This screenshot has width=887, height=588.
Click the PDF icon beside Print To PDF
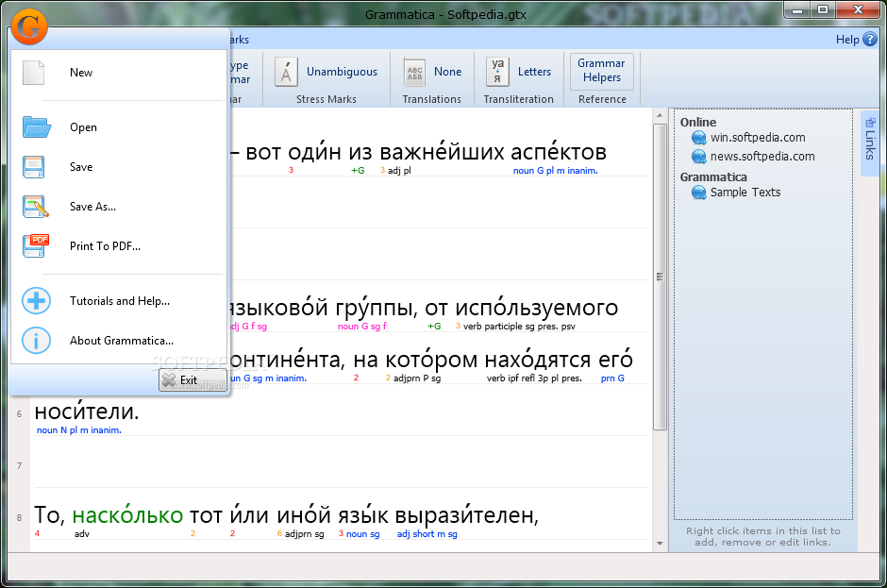(36, 246)
